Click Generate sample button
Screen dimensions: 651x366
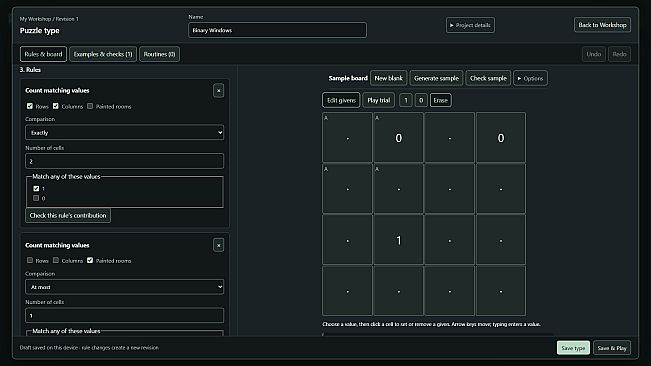[x=436, y=78]
